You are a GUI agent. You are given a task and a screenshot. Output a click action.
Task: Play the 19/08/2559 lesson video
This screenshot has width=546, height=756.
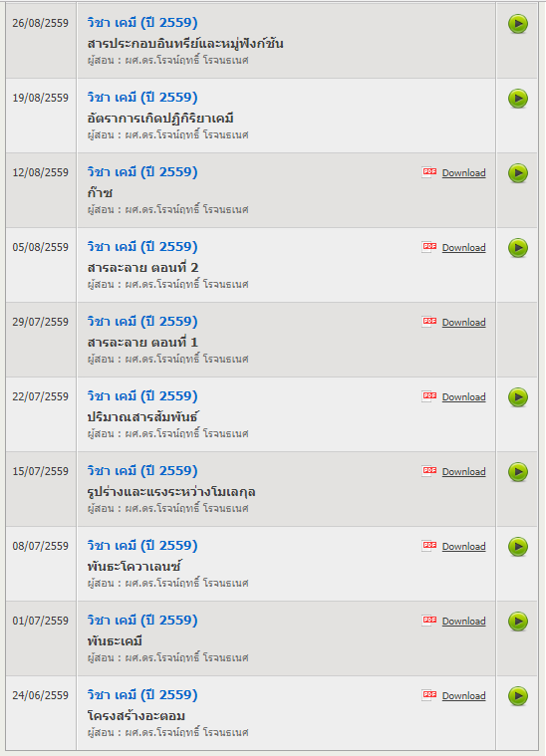pos(518,99)
